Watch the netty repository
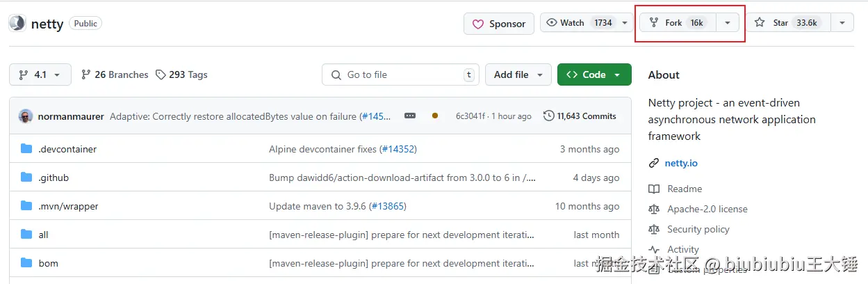Viewport: 868px width, 284px height. 580,23
